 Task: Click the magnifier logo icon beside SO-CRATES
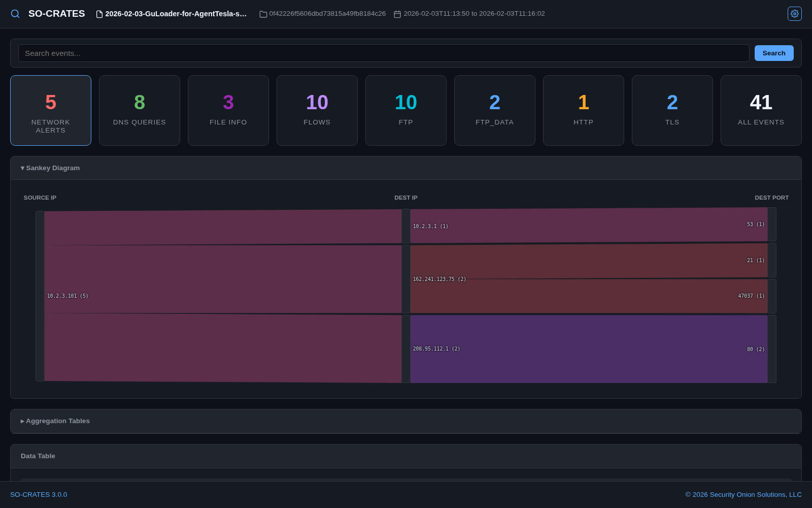click(15, 14)
